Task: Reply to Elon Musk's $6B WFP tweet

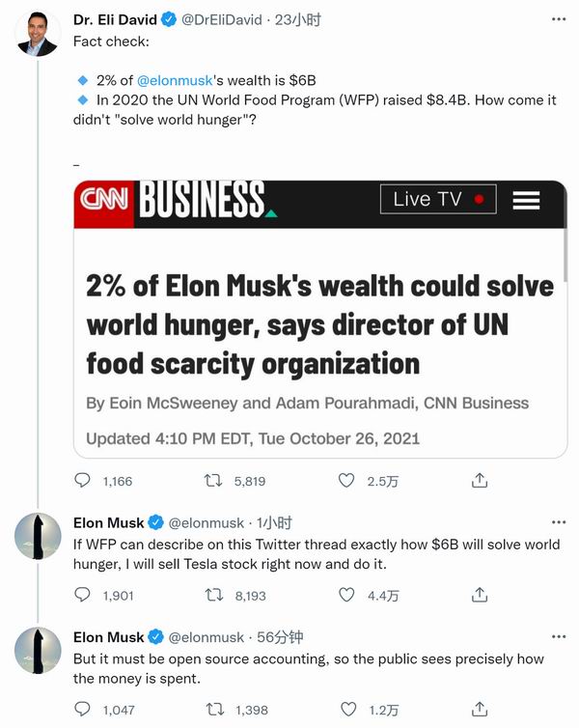Action: [x=83, y=596]
